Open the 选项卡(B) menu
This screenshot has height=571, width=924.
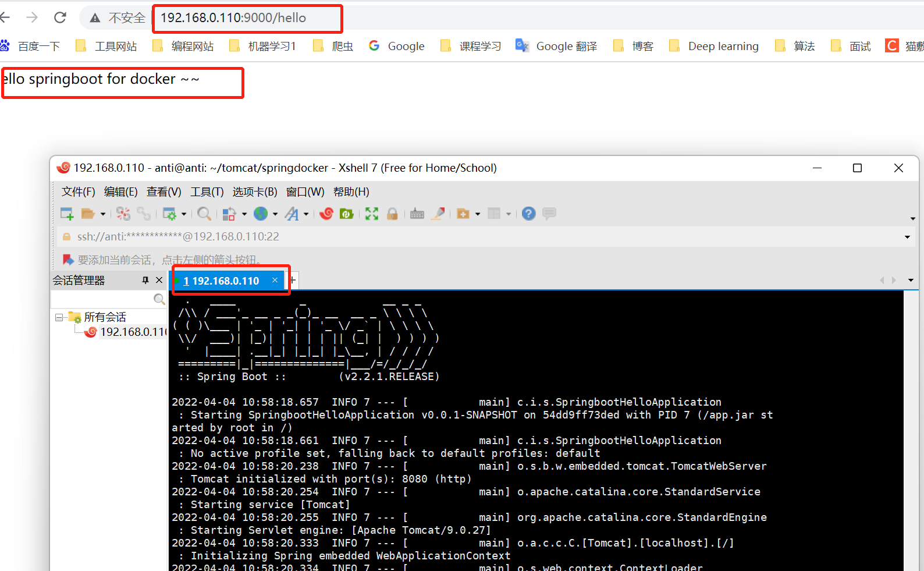[x=255, y=191]
